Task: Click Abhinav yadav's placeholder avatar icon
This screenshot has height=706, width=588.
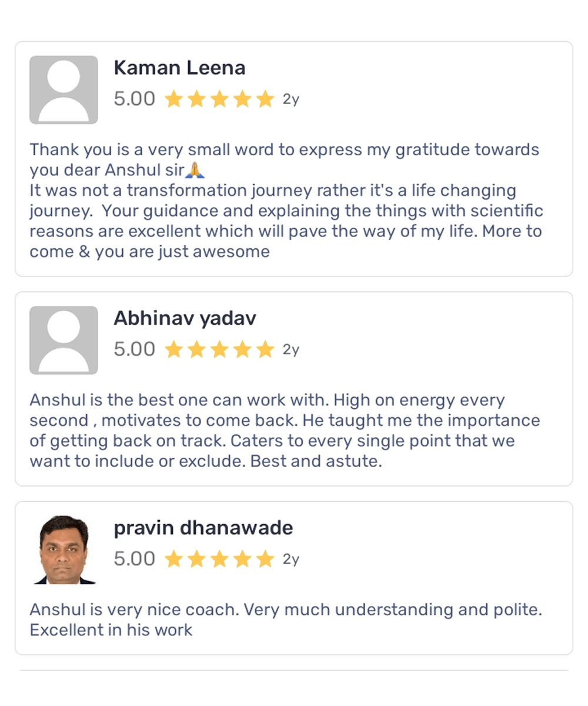Action: (64, 340)
